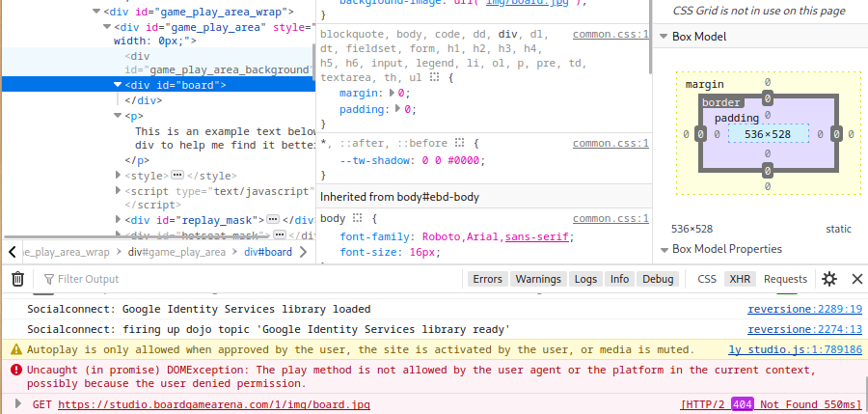Image resolution: width=868 pixels, height=414 pixels.
Task: Open ly_studio.js:1:789186 source link
Action: (x=795, y=349)
